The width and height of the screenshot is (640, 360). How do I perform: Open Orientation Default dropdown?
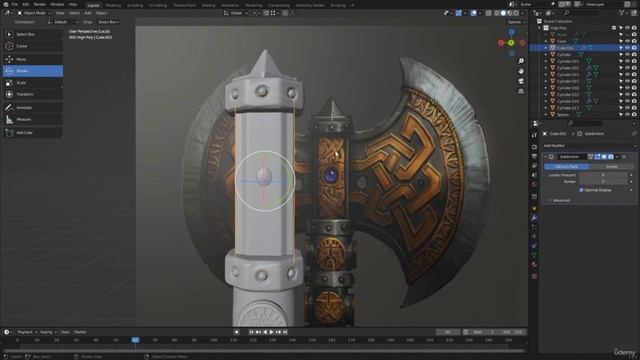click(x=63, y=22)
